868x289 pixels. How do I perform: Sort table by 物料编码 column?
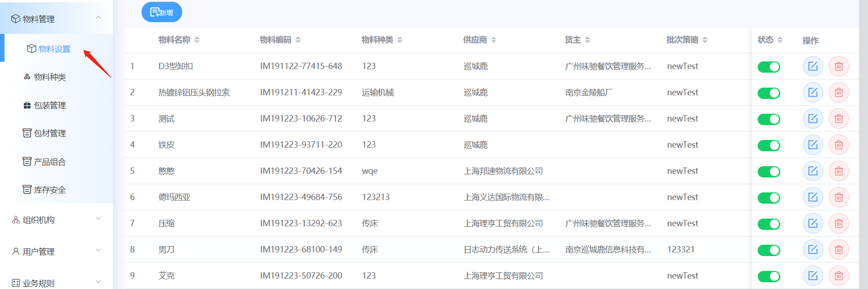coord(280,40)
